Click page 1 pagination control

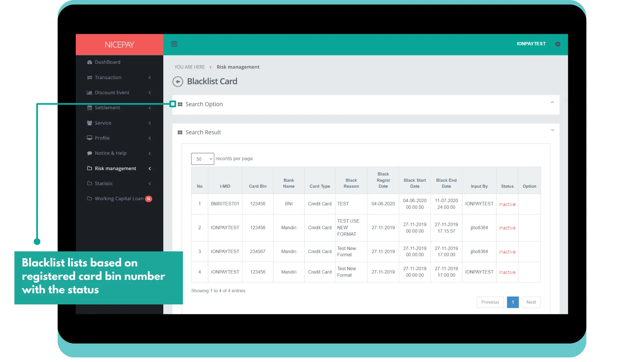513,302
